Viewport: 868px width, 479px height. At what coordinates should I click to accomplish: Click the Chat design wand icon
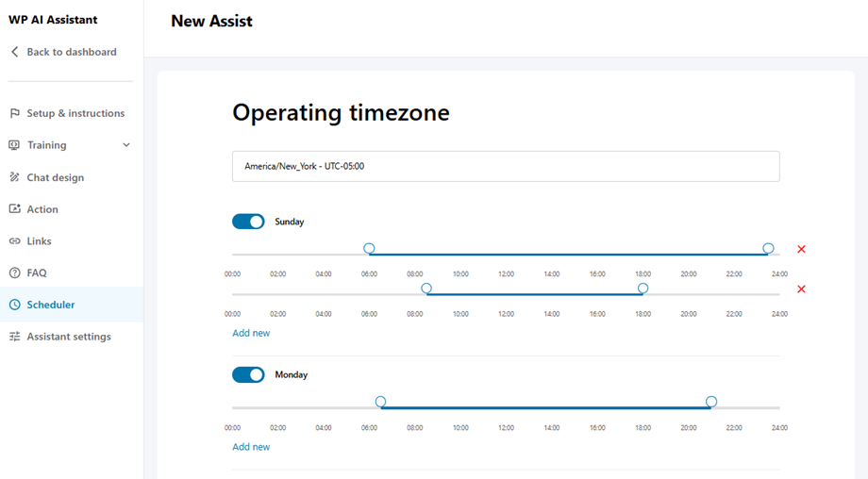click(x=14, y=177)
